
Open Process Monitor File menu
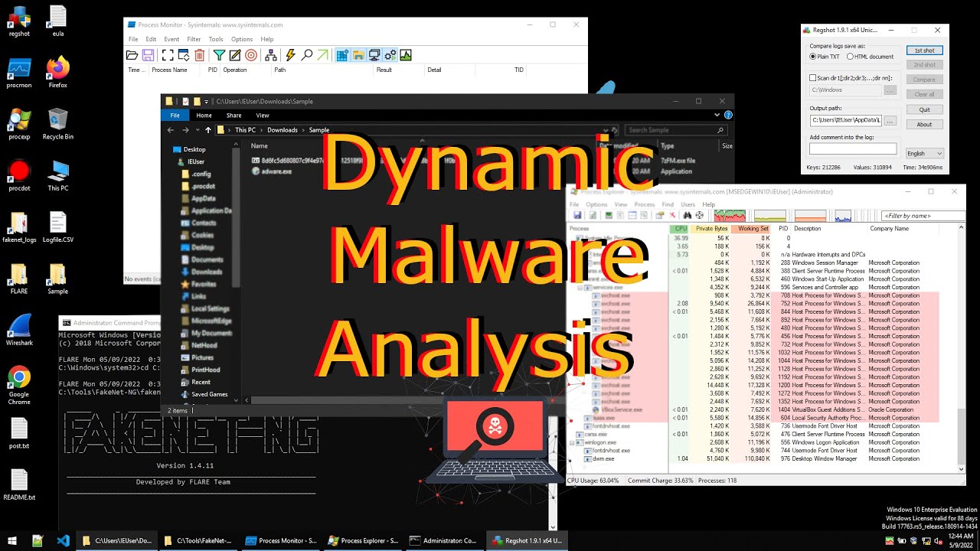(x=133, y=39)
